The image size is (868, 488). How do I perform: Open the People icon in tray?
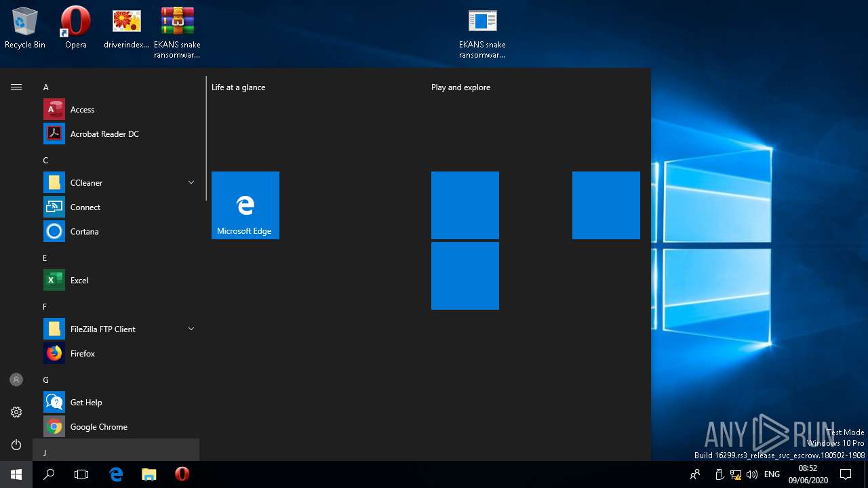click(694, 474)
